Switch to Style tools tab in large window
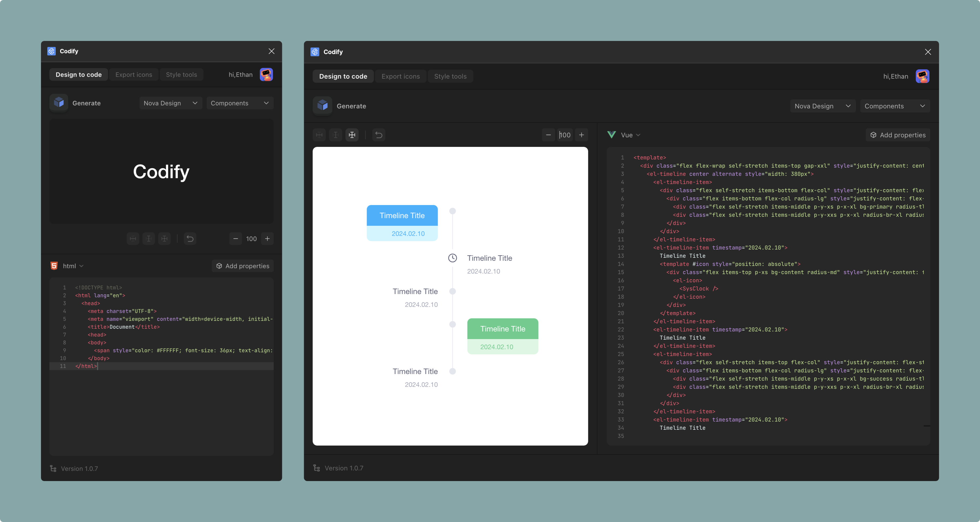The image size is (980, 522). pos(451,76)
